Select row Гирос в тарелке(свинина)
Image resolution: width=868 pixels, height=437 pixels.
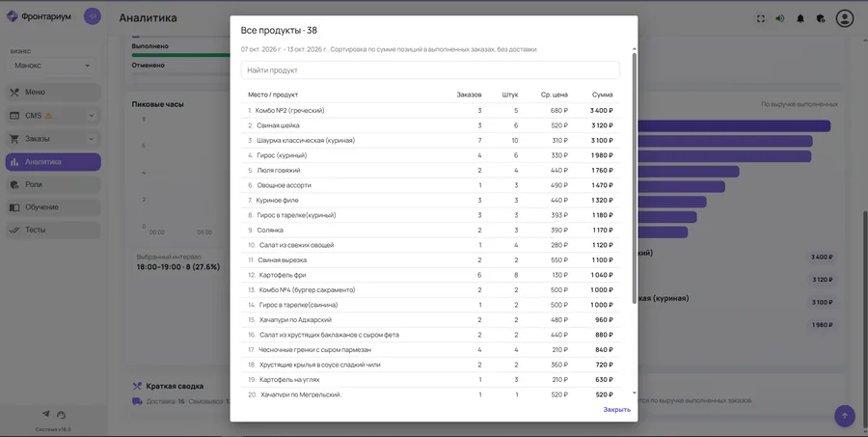(431, 305)
